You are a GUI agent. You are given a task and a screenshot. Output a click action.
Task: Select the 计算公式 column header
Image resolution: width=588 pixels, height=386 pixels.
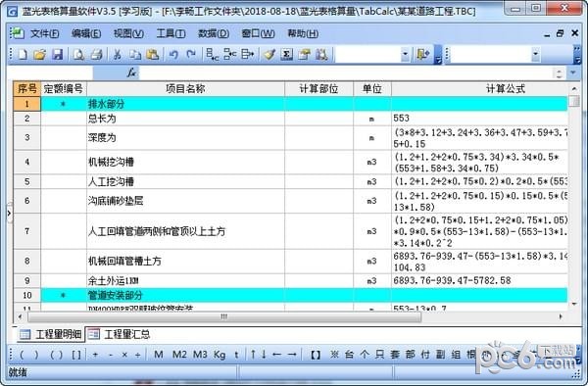click(479, 89)
